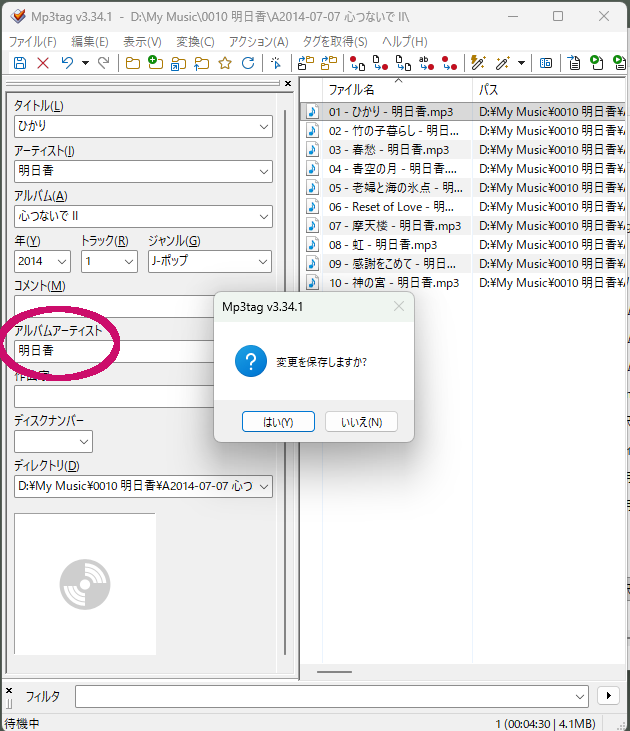
Task: Click the Export document icon
Action: pyautogui.click(x=574, y=62)
